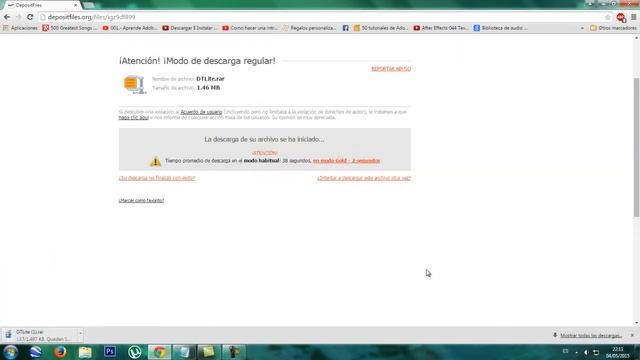Open Windows Explorer folder in taskbar
This screenshot has height=360, width=640.
(85, 352)
